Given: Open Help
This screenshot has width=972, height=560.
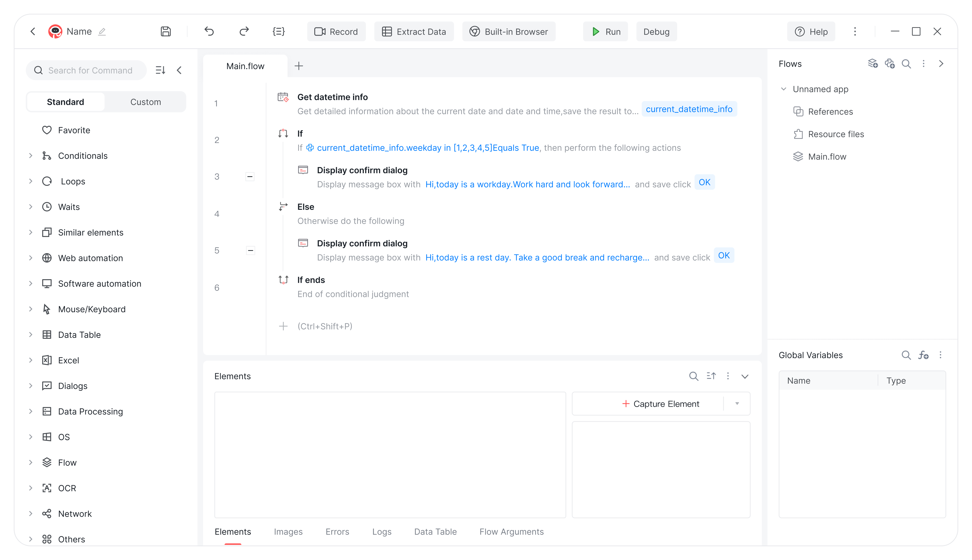Looking at the screenshot, I should click(x=811, y=31).
